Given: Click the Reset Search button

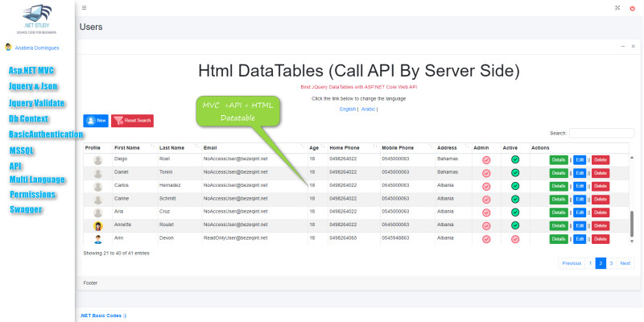Looking at the screenshot, I should pos(132,120).
